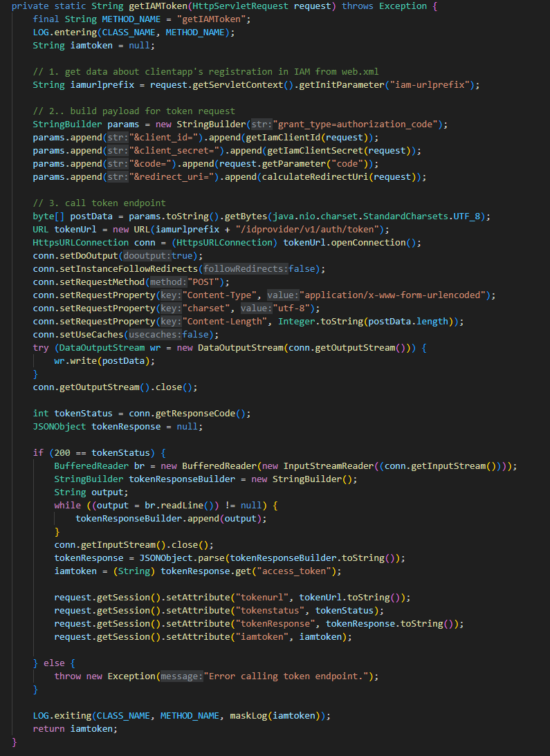Click the getIamClientId call

(x=283, y=138)
